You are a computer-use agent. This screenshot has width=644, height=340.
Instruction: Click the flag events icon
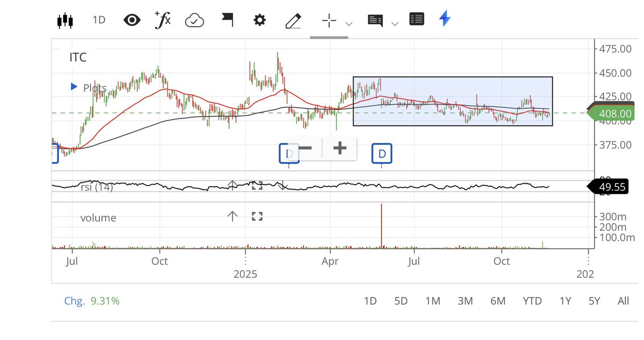pyautogui.click(x=228, y=20)
